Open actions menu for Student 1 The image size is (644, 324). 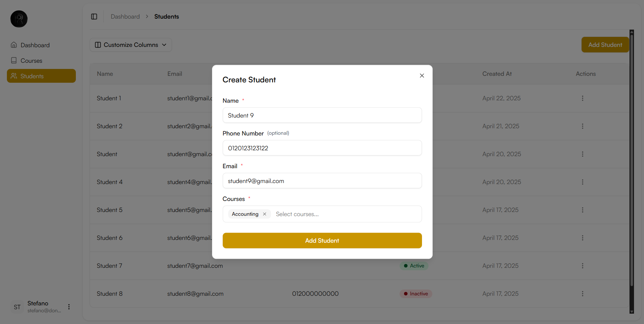[x=582, y=98]
